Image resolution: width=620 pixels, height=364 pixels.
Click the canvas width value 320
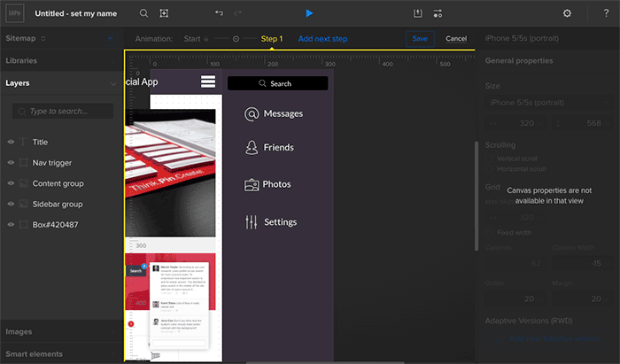pyautogui.click(x=516, y=123)
